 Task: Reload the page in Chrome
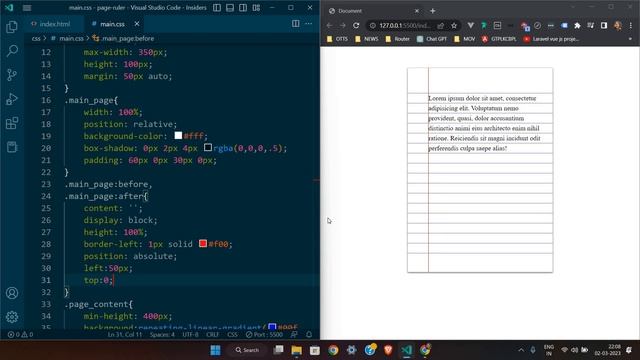coord(356,25)
